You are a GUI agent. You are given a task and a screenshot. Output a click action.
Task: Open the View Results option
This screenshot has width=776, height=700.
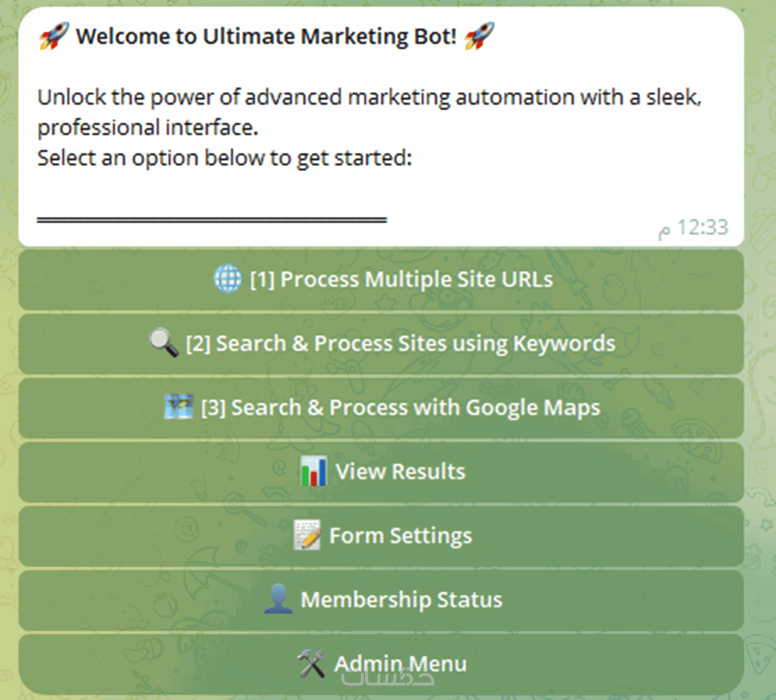381,472
